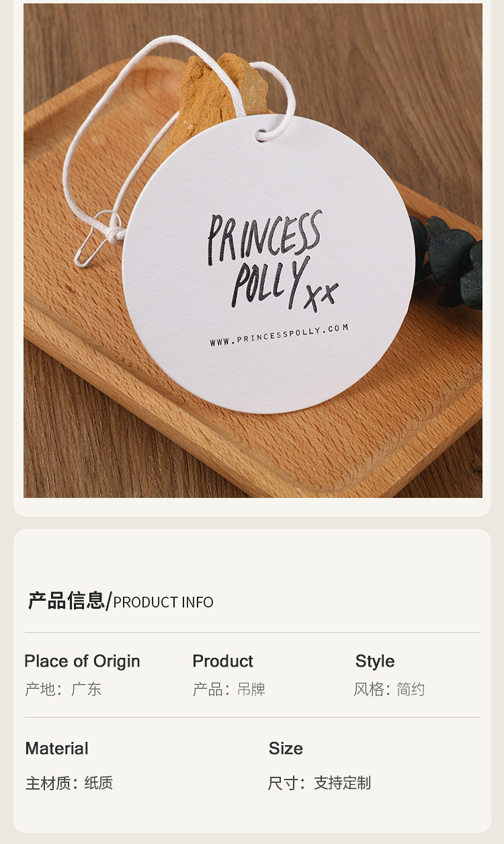This screenshot has width=504, height=844.
Task: Click the Product label
Action: point(222,661)
